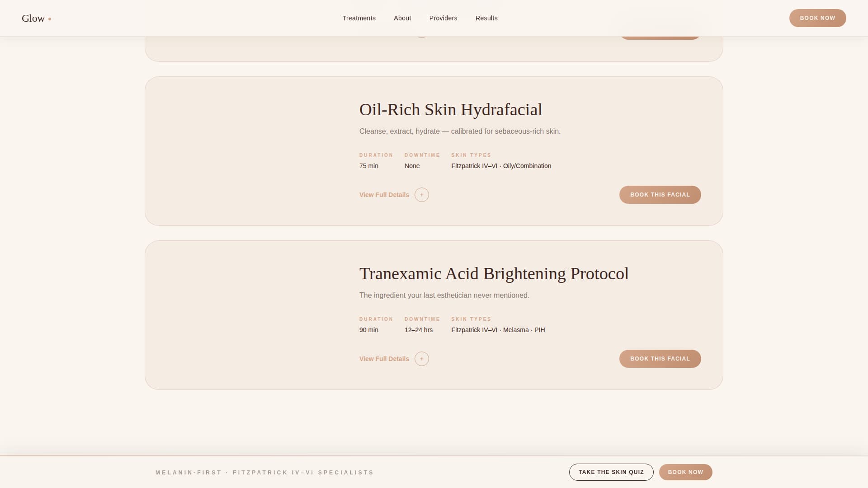Viewport: 868px width, 488px height.
Task: Click BOOK NOW in the header
Action: tap(817, 18)
